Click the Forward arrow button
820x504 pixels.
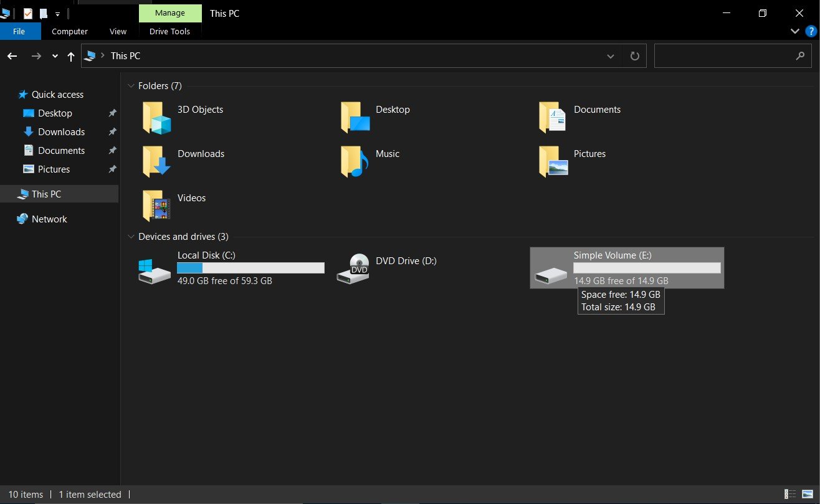[36, 56]
